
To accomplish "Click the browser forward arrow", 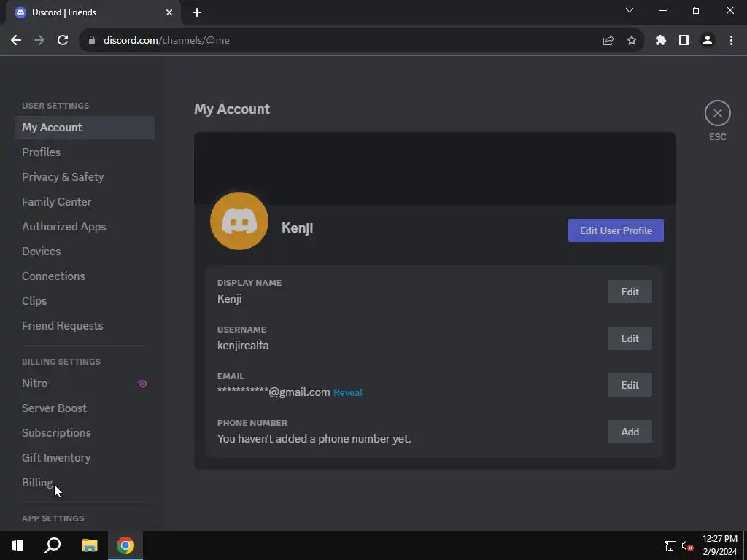I will (39, 41).
